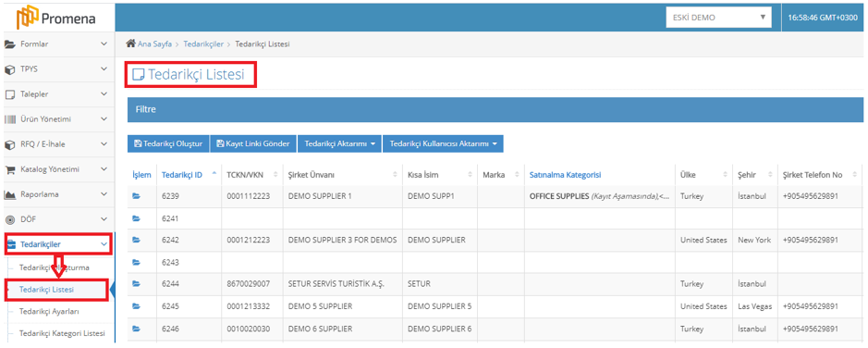Click the Tedarikçi Oluştur button
The width and height of the screenshot is (868, 348).
coord(168,143)
